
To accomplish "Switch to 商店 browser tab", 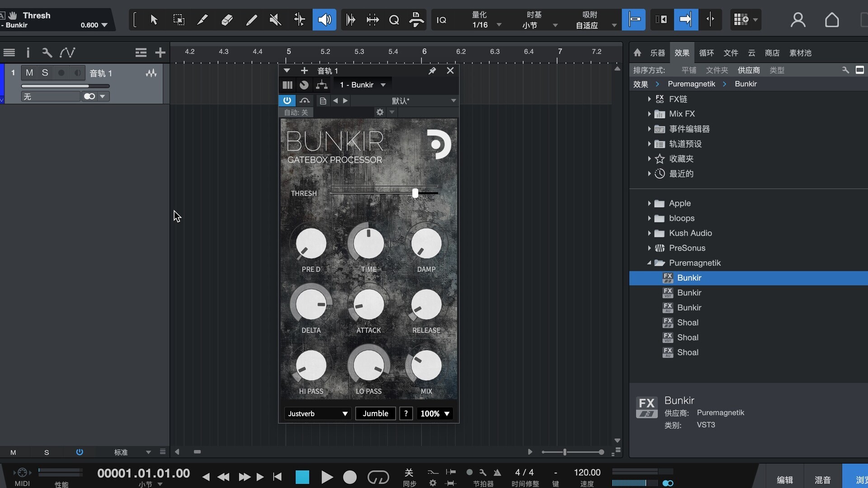I will 772,53.
